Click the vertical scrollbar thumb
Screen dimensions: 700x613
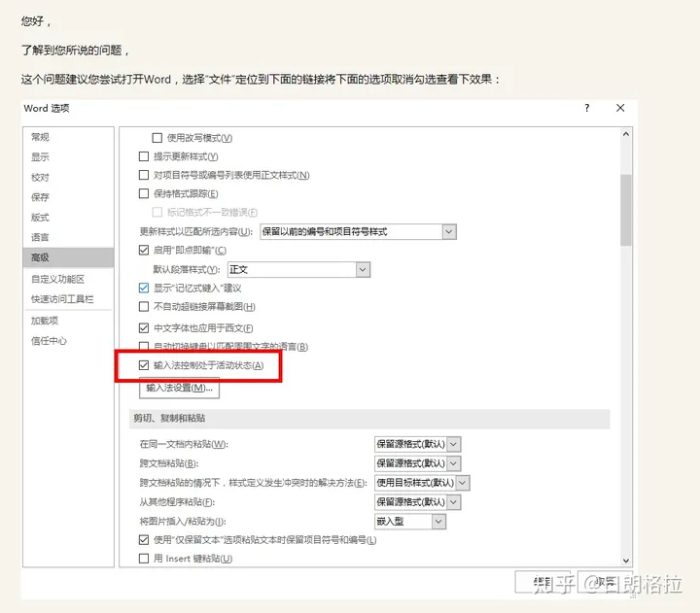click(x=626, y=210)
